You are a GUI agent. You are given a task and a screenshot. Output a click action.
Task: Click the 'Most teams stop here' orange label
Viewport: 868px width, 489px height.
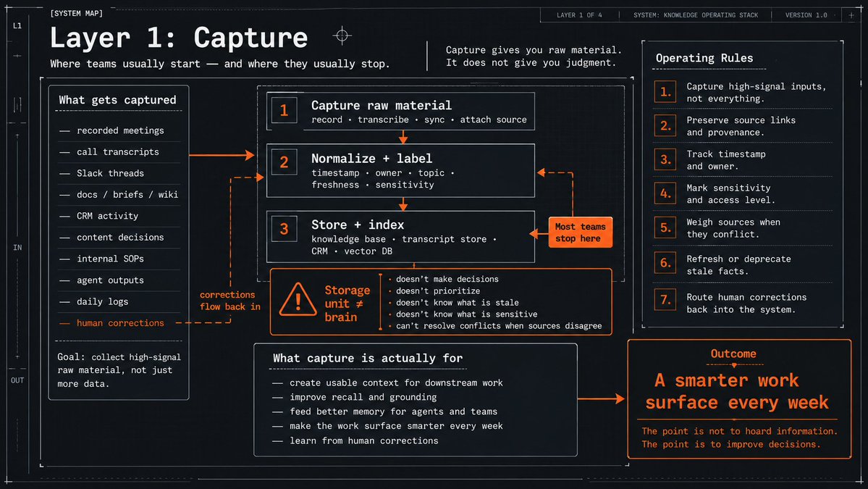[580, 232]
